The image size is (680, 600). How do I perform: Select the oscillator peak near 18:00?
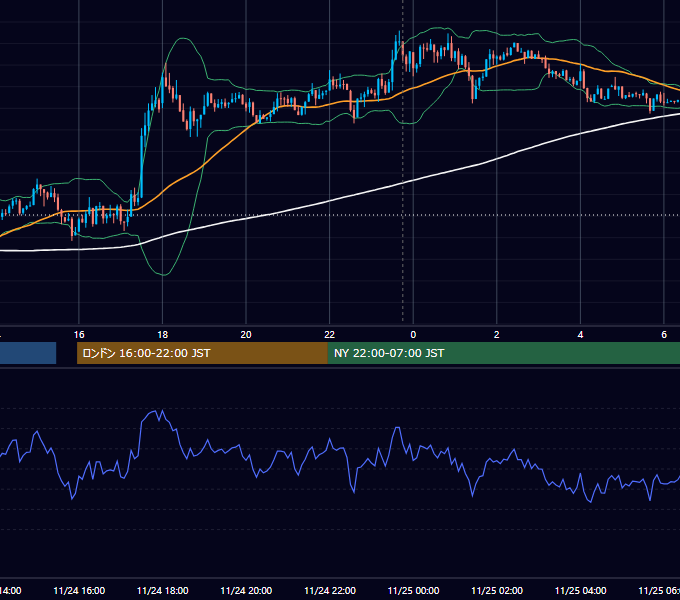click(162, 411)
